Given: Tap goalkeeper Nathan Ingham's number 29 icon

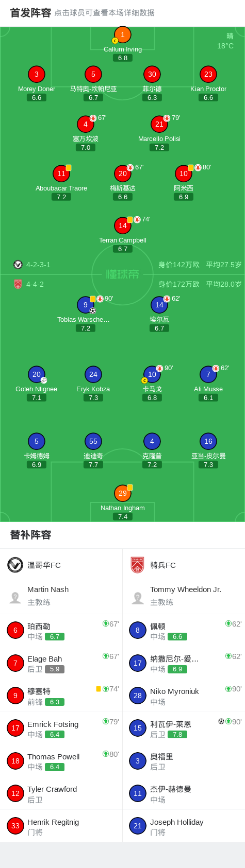Looking at the screenshot, I should (x=123, y=493).
